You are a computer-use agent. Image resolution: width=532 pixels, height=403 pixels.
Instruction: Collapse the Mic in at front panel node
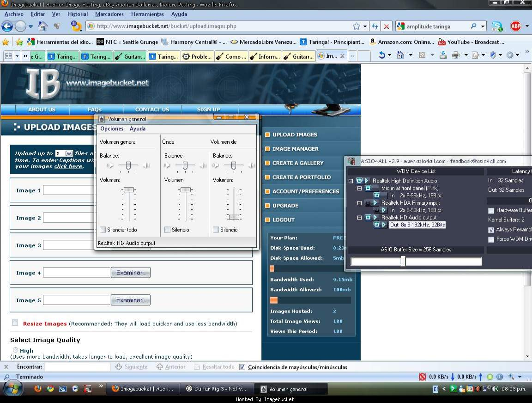pyautogui.click(x=360, y=189)
